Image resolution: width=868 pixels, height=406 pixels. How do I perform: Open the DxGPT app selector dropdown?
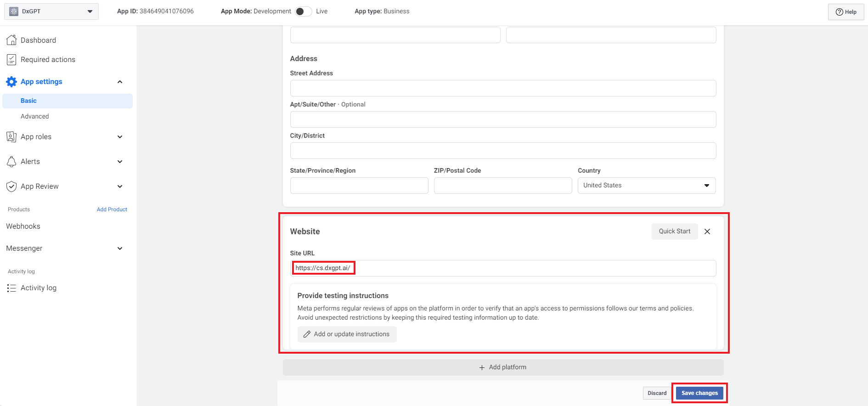pos(51,11)
